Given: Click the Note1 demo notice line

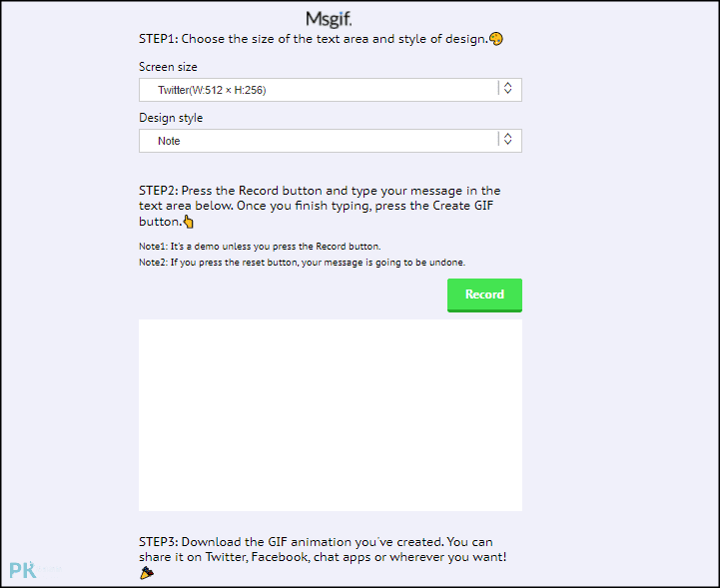Looking at the screenshot, I should coord(260,247).
